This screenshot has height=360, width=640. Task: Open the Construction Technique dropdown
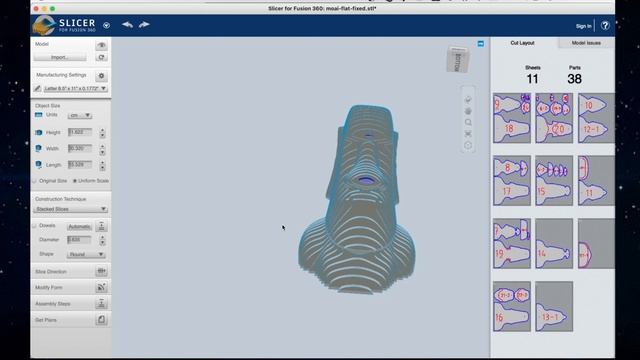tap(71, 209)
